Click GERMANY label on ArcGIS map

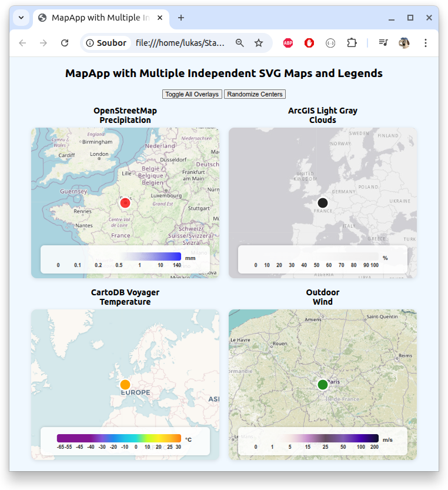click(x=344, y=192)
